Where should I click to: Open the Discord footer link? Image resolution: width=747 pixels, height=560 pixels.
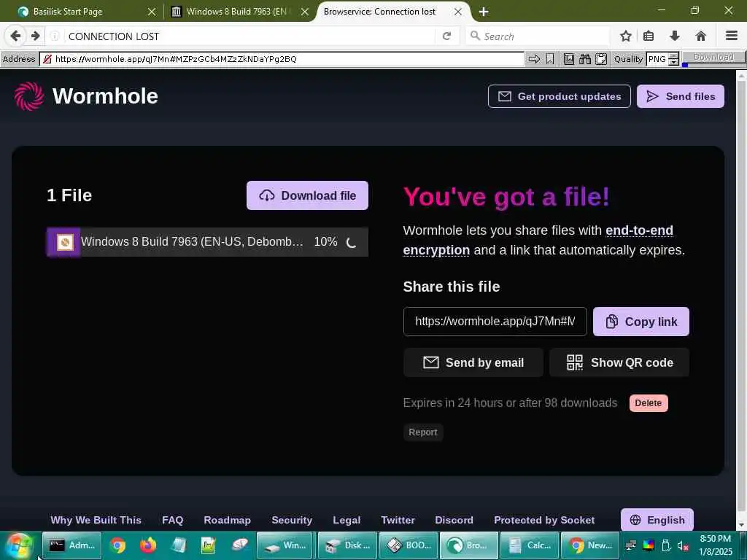454,520
